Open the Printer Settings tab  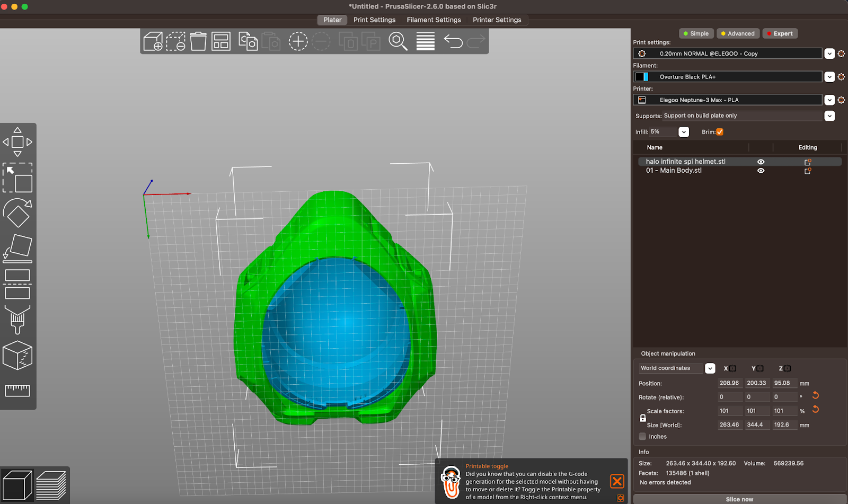coord(497,20)
